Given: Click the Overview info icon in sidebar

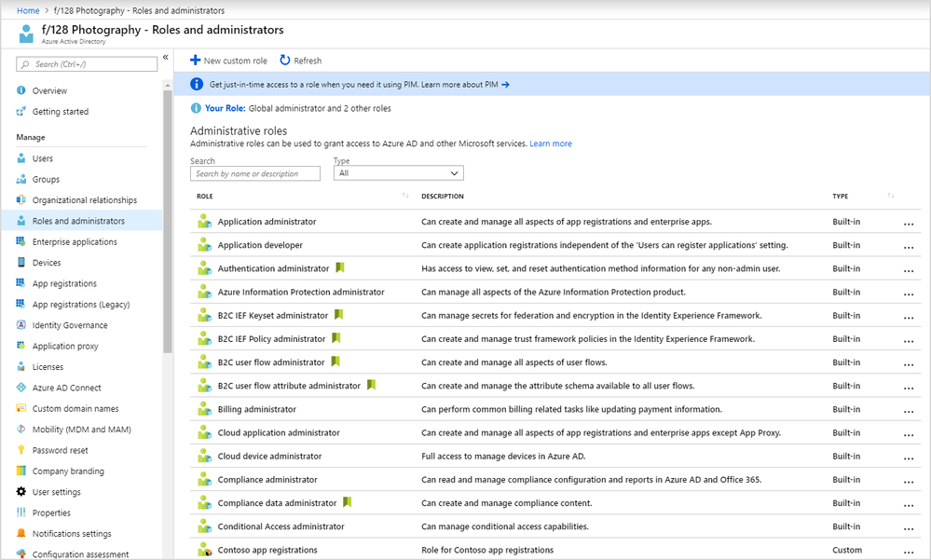Looking at the screenshot, I should 21,90.
